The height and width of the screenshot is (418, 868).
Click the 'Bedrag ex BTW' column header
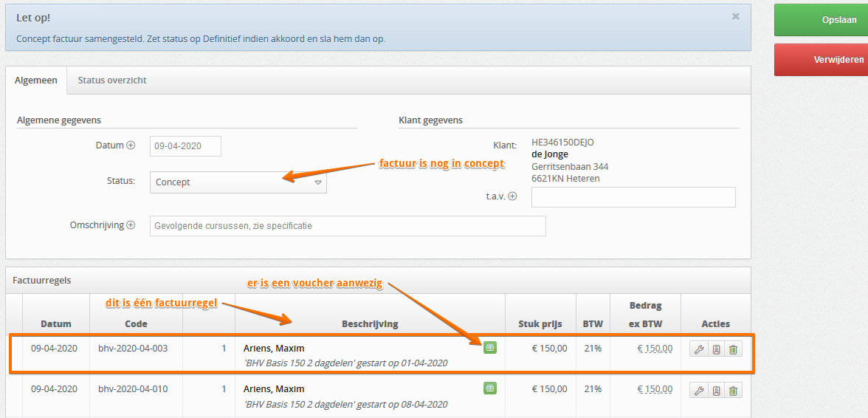tap(645, 315)
